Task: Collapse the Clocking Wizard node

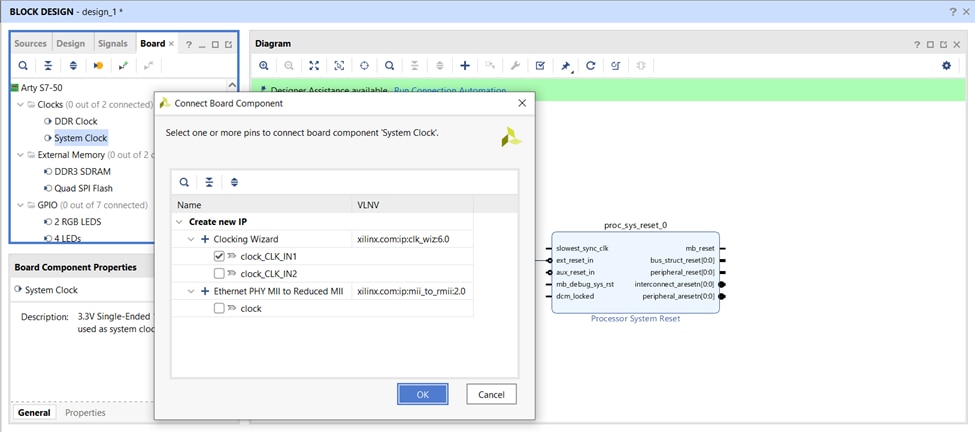Action: [192, 239]
